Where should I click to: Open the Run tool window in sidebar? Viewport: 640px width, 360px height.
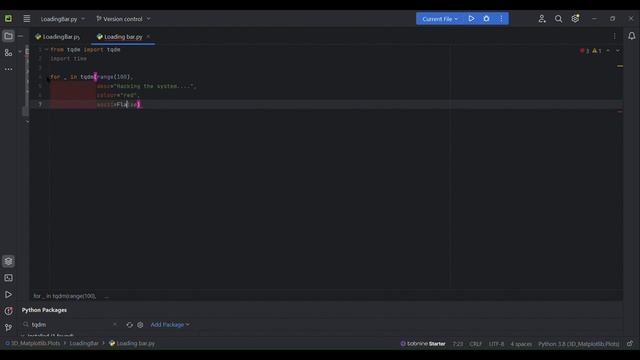point(8,294)
